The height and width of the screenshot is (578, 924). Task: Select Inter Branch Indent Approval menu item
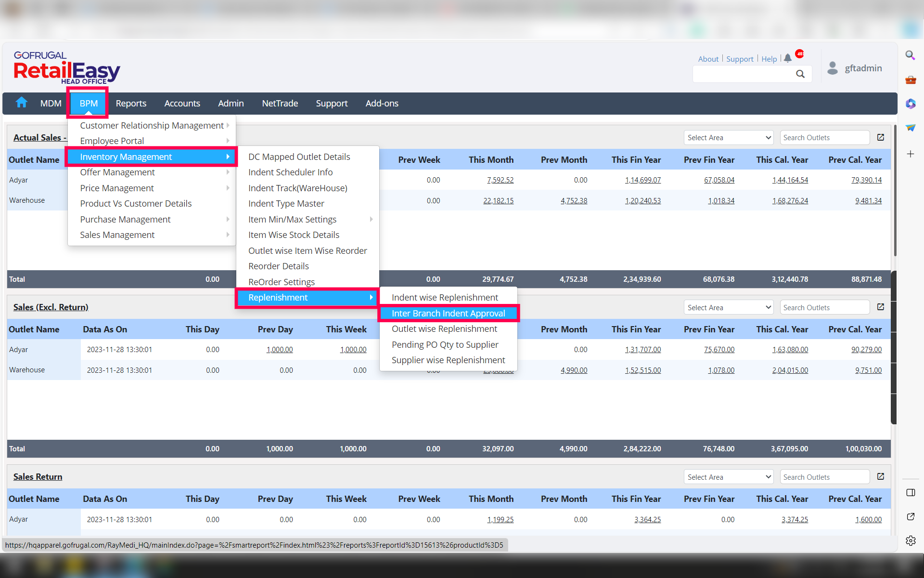tap(448, 313)
